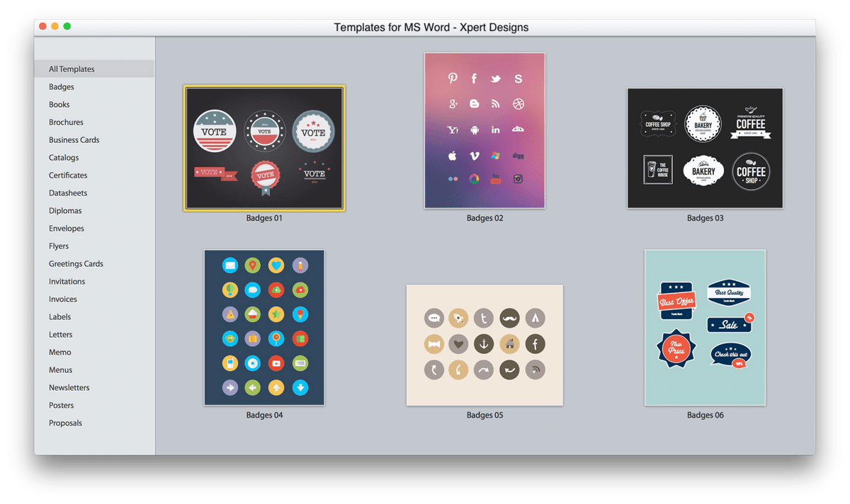The width and height of the screenshot is (850, 504).
Task: Click the "Badges 06" caption text
Action: 705,415
